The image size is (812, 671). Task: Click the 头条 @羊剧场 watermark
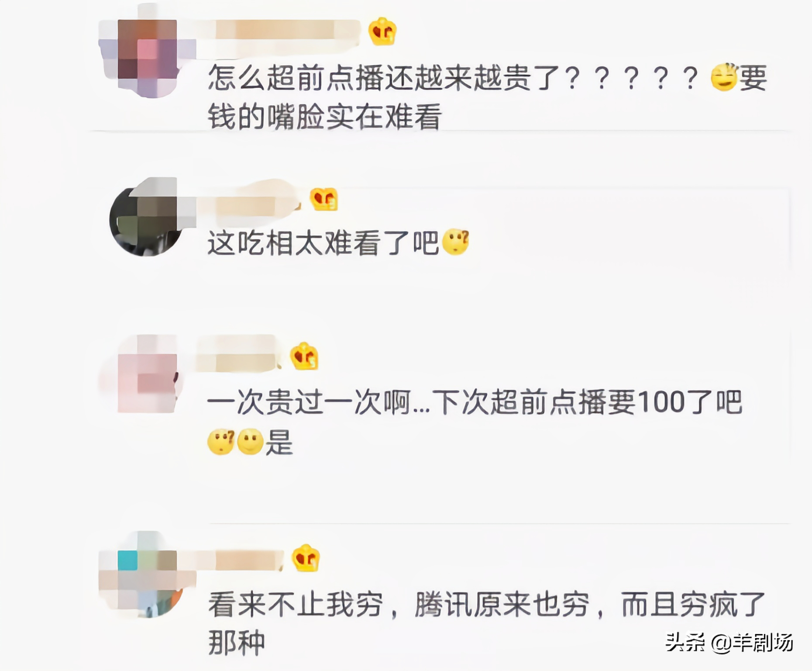(729, 642)
